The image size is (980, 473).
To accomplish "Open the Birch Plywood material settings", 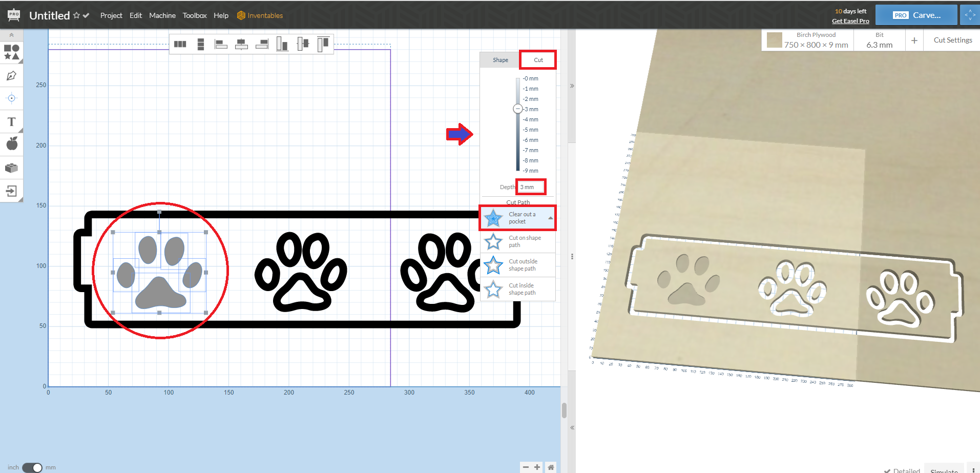I will (x=808, y=40).
